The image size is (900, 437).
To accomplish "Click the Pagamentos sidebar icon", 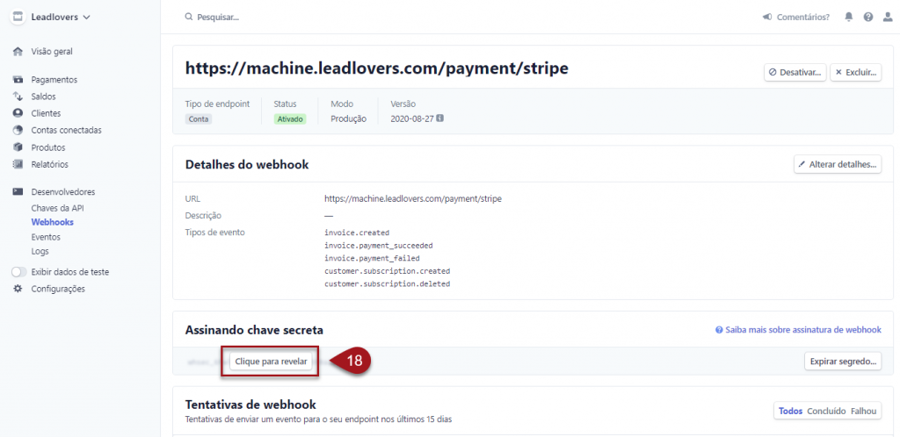I will click(18, 79).
